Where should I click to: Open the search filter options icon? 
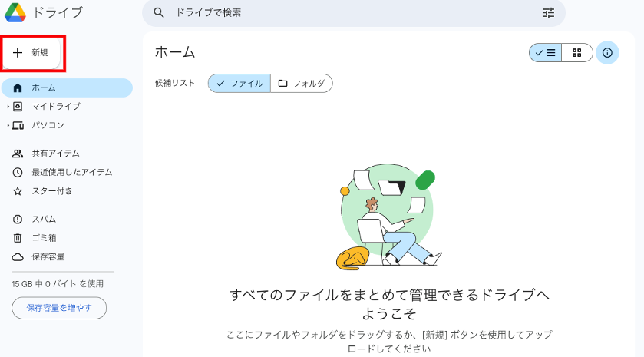tap(549, 13)
